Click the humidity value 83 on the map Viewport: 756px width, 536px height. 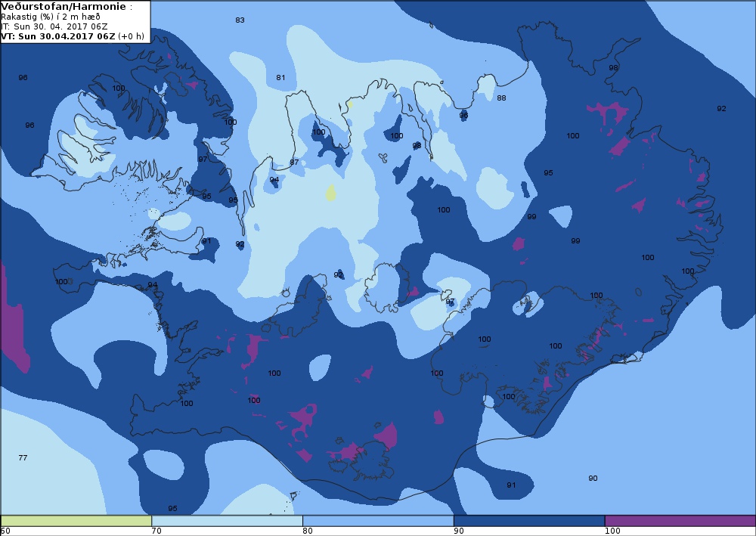[x=240, y=20]
